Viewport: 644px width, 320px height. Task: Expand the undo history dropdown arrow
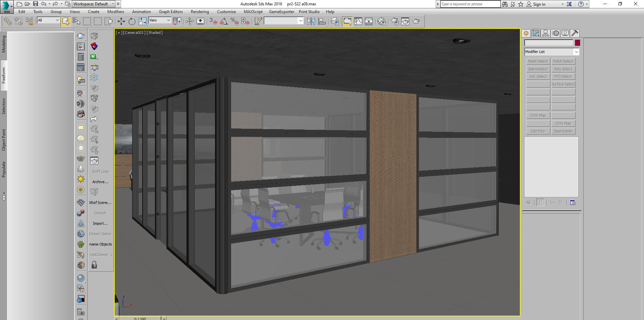pyautogui.click(x=49, y=4)
